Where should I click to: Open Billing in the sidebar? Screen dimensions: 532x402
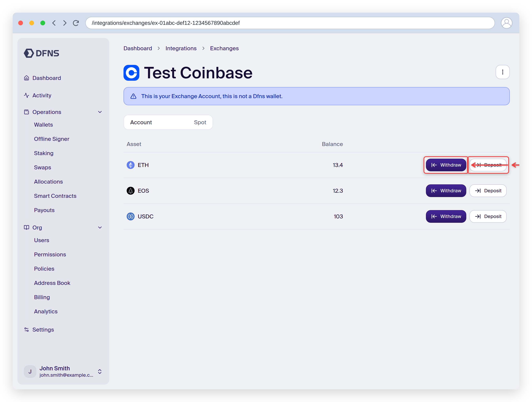pyautogui.click(x=42, y=297)
